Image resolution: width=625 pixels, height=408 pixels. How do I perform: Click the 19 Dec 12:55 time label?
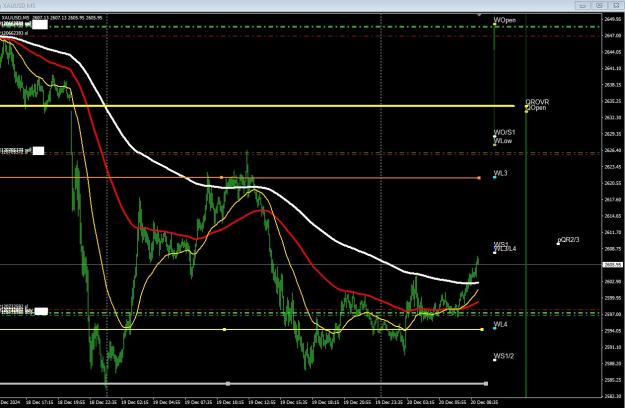pos(262,402)
